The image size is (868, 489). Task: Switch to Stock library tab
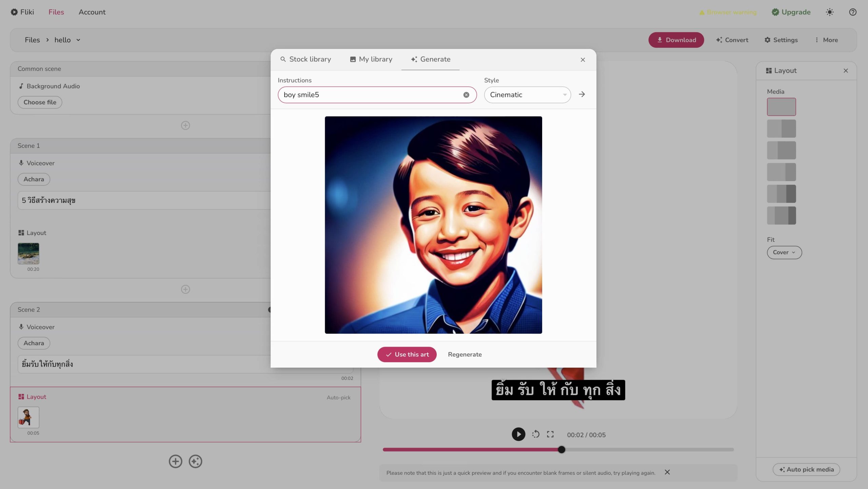(x=305, y=59)
